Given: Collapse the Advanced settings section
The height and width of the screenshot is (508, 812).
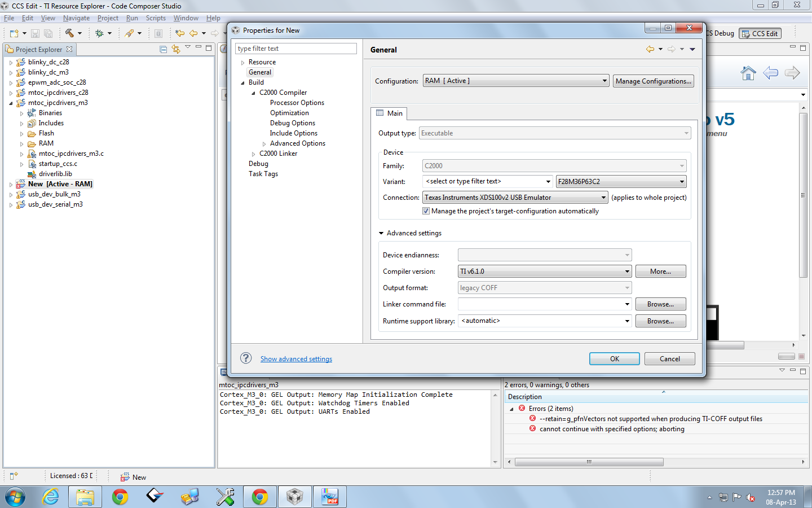Looking at the screenshot, I should coord(382,233).
